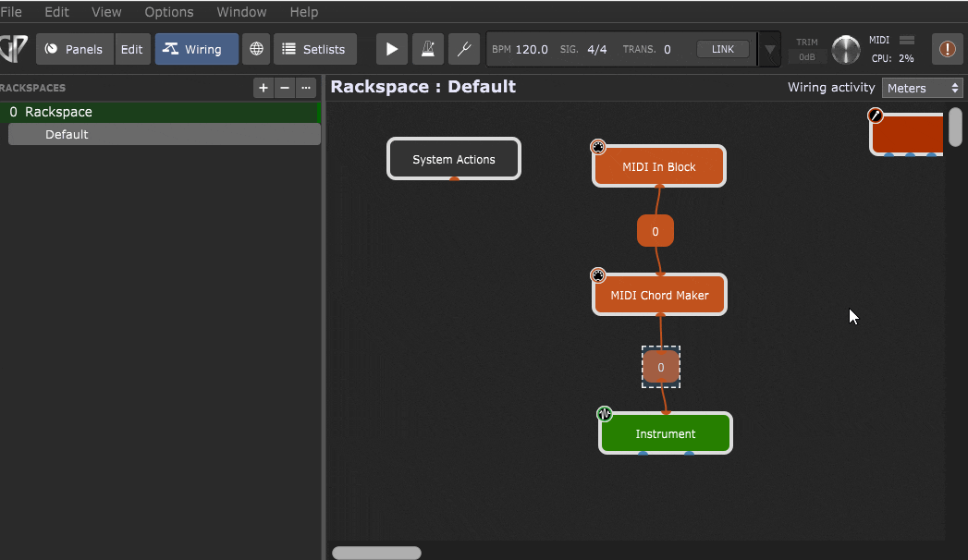Click the first orange connection node 0
968x560 pixels.
(655, 231)
